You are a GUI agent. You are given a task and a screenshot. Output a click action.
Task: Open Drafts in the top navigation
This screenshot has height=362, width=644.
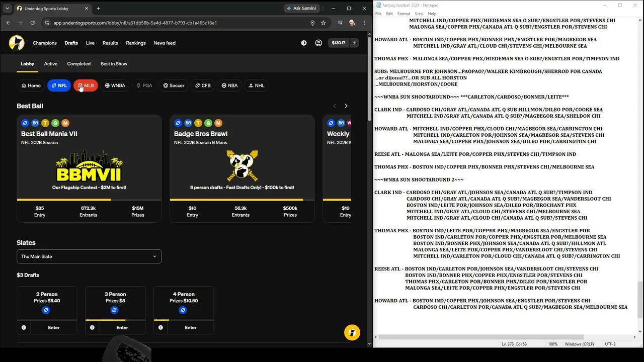click(71, 43)
